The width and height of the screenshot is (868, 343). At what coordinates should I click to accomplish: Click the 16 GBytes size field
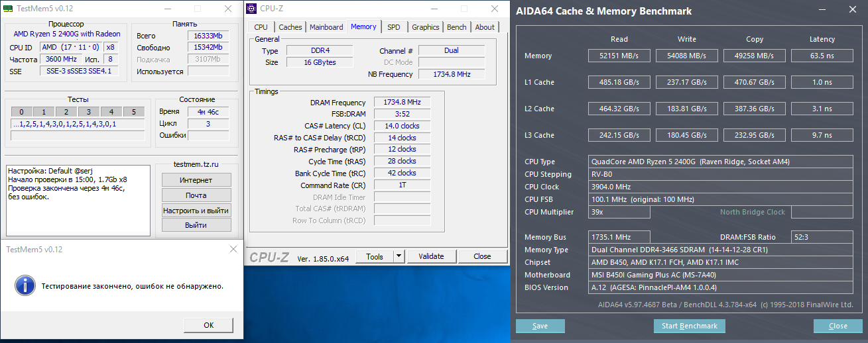click(320, 62)
